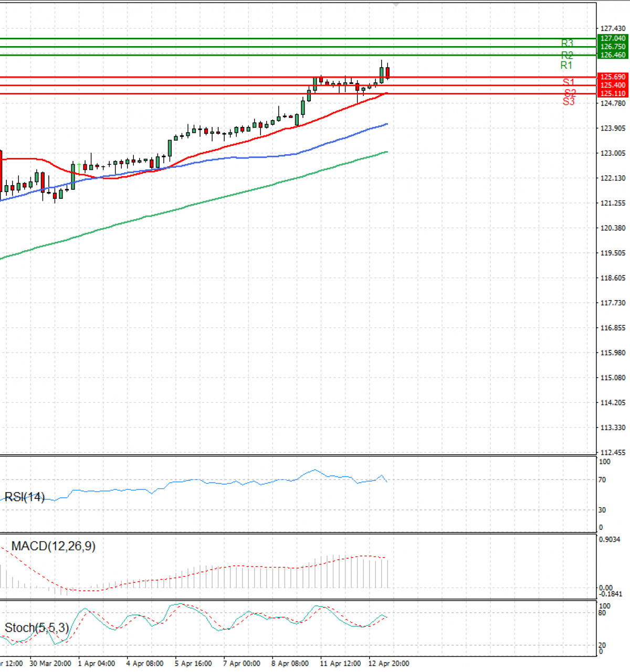Select the end of the green moving average line
The width and height of the screenshot is (630, 672).
click(386, 152)
